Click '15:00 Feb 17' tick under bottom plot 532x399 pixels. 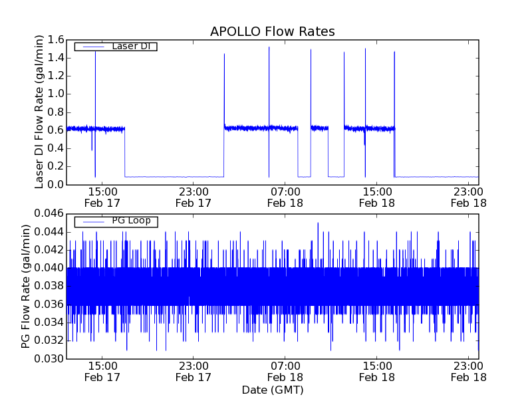click(102, 371)
